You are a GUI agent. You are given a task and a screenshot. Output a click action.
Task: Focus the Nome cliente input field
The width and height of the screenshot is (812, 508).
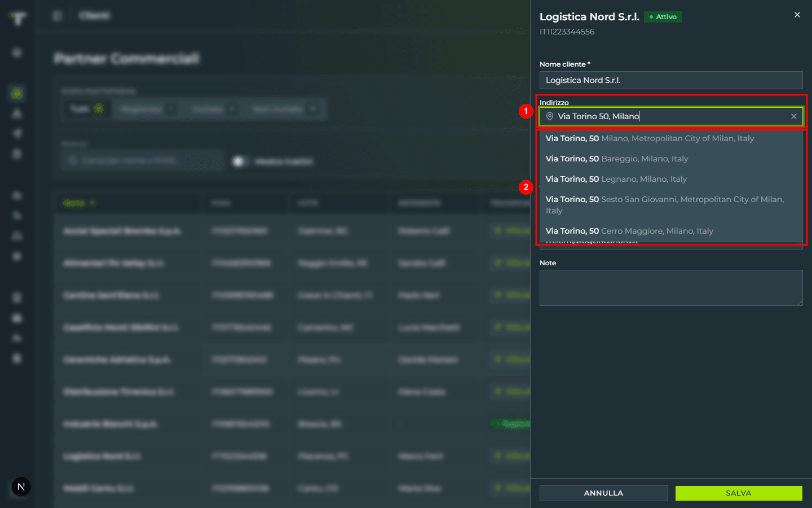pos(671,80)
